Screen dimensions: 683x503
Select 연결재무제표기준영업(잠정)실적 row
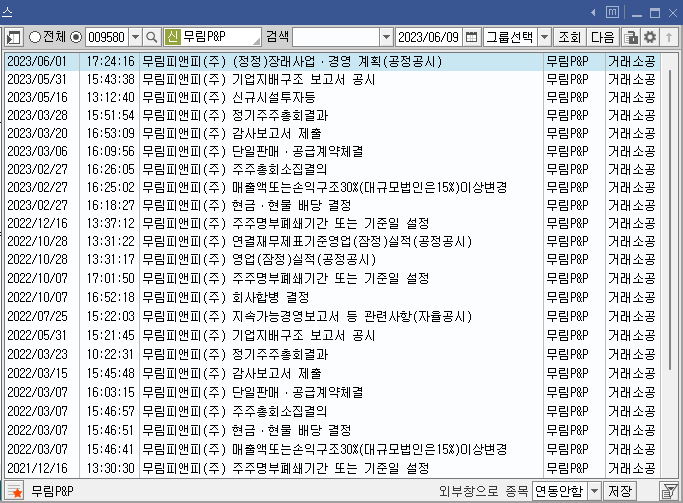(333, 241)
